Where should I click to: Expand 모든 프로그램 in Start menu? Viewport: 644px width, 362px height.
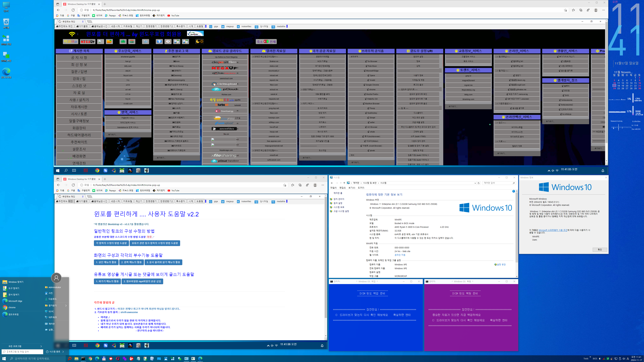click(22, 346)
